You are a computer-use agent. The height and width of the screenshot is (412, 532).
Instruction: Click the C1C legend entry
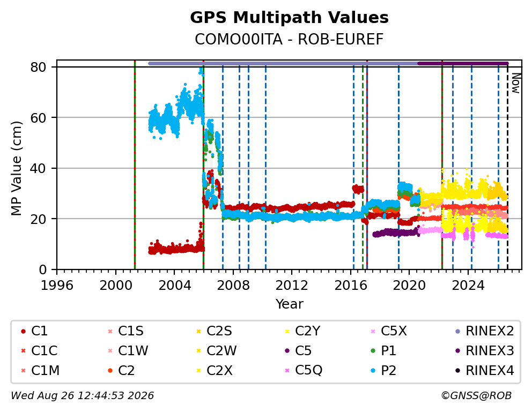[x=39, y=351]
